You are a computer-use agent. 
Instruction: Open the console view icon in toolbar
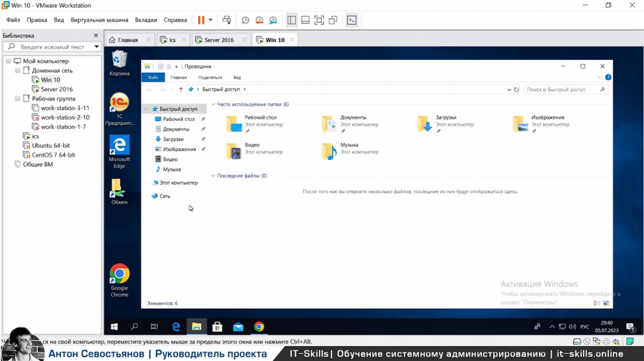click(352, 20)
